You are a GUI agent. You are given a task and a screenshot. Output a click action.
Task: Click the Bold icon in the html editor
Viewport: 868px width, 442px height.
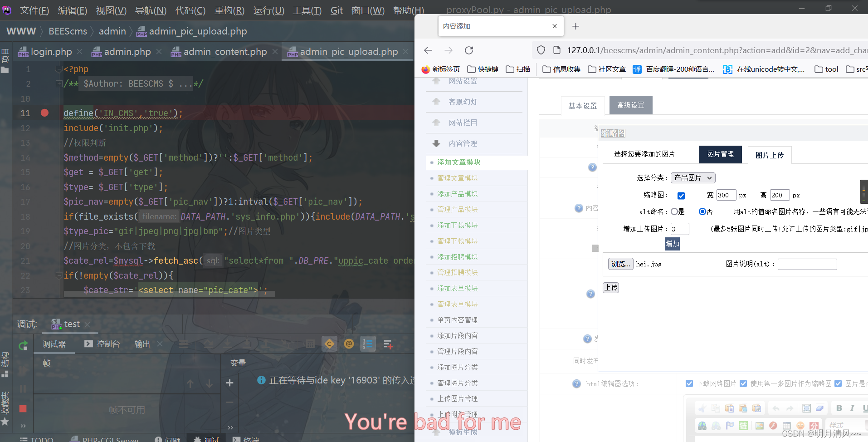click(x=839, y=408)
